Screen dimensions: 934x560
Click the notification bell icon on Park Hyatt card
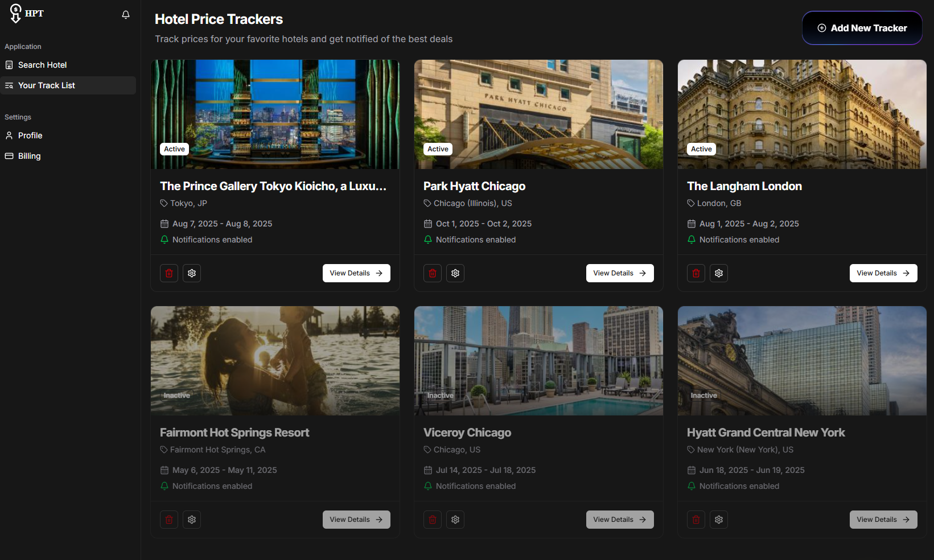point(428,240)
